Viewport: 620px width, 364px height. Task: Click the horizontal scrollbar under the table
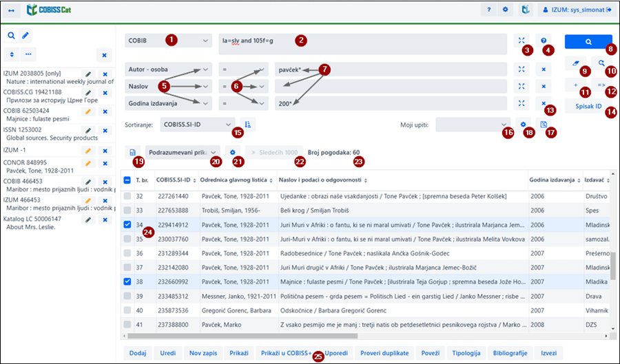click(242, 336)
